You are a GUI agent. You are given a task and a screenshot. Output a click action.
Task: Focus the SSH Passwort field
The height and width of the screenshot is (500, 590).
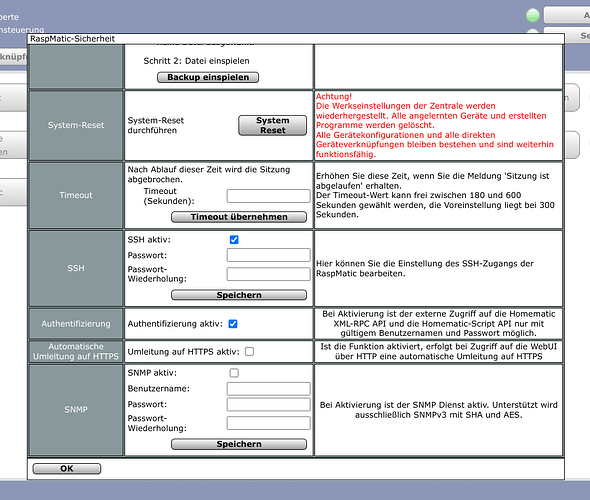(268, 255)
